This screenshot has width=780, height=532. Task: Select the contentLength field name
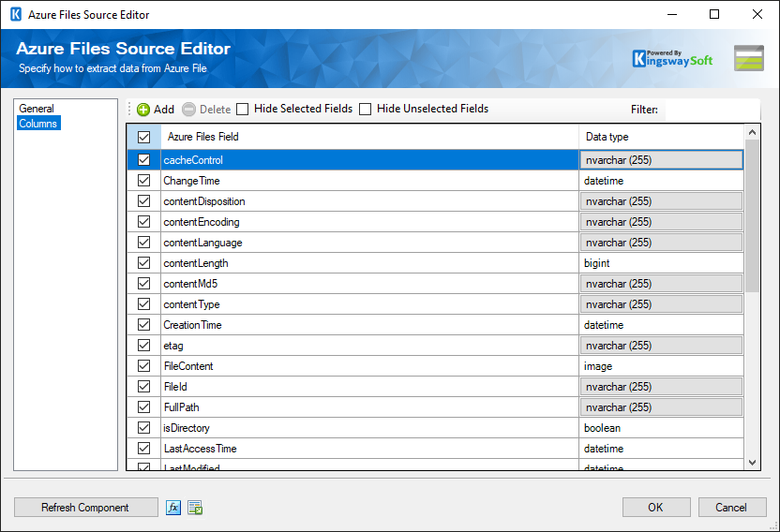(196, 263)
